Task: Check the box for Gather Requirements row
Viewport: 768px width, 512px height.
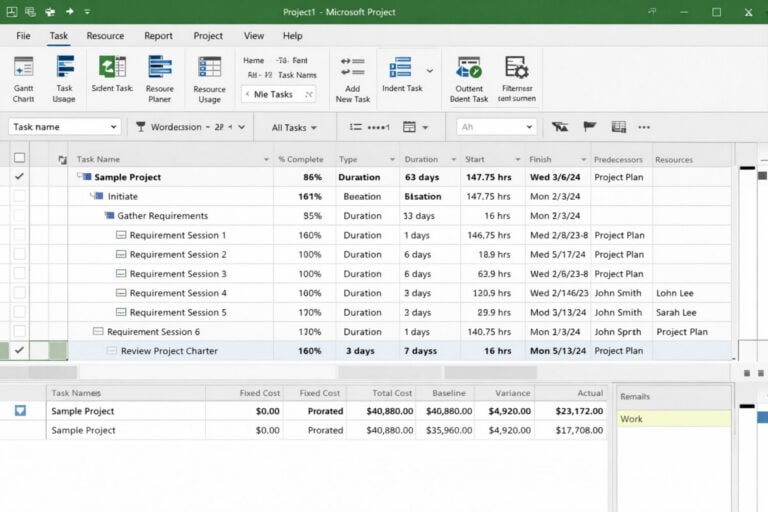Action: pyautogui.click(x=19, y=215)
